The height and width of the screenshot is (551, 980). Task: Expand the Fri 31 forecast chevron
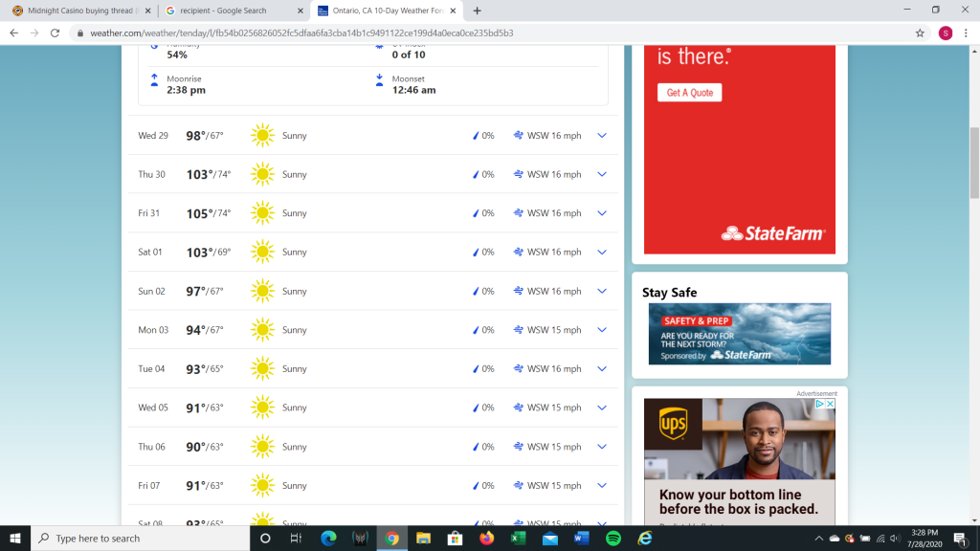(601, 213)
